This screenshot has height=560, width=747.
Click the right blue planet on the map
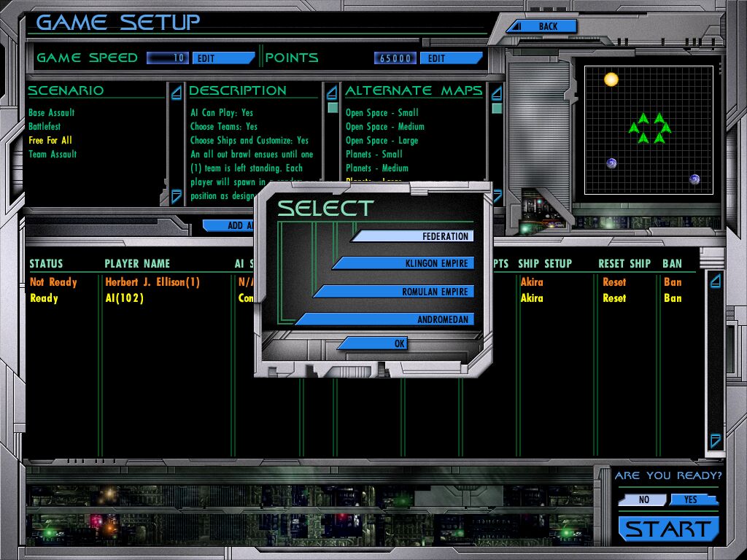[x=694, y=179]
